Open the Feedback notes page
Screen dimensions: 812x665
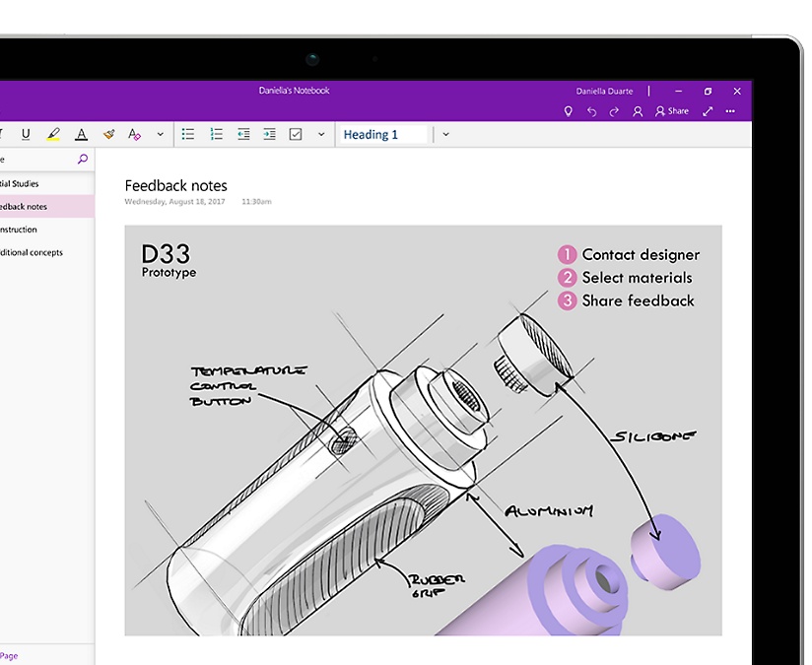pyautogui.click(x=24, y=207)
